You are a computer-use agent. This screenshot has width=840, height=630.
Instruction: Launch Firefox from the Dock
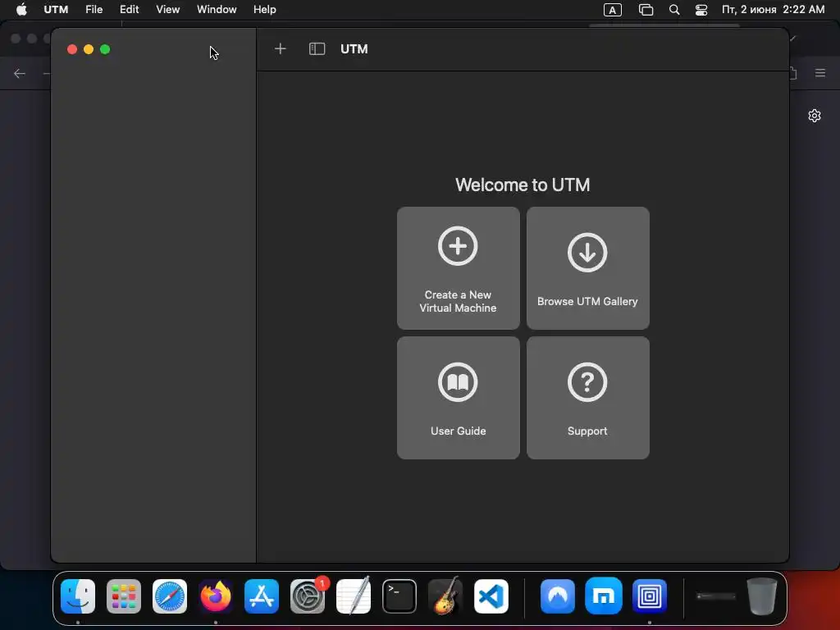point(216,596)
